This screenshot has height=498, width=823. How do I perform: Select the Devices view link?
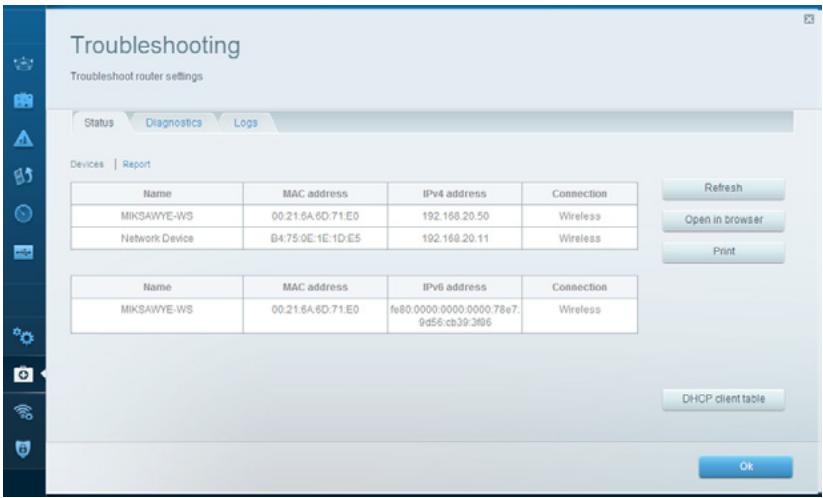coord(87,164)
